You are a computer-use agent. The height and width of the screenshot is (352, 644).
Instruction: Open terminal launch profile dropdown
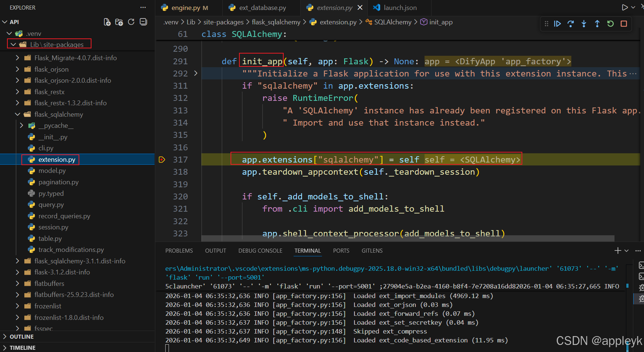point(626,250)
